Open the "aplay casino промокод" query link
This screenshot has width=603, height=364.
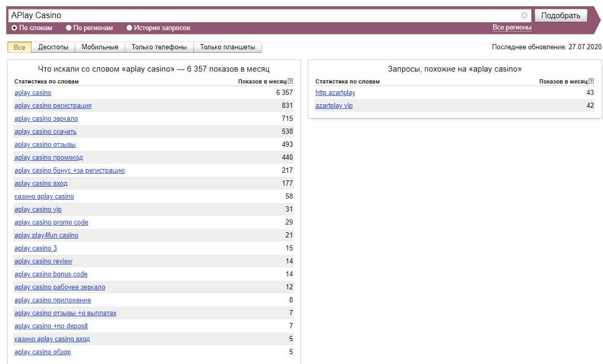49,158
